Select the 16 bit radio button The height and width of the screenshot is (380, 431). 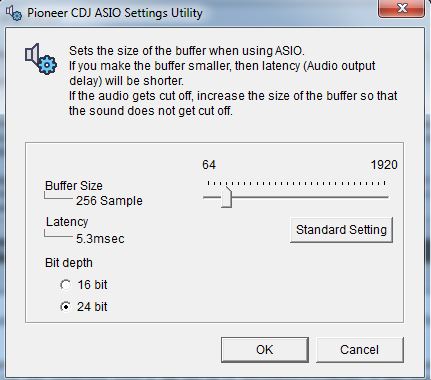(66, 285)
